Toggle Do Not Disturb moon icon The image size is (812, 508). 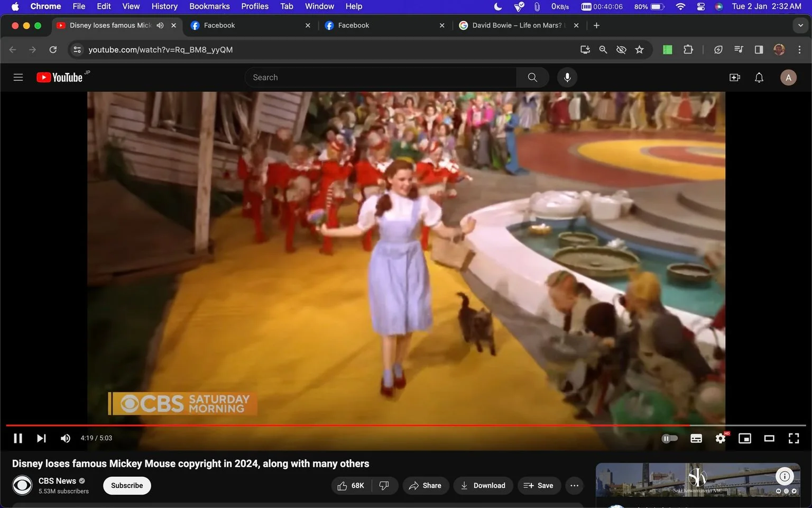497,6
